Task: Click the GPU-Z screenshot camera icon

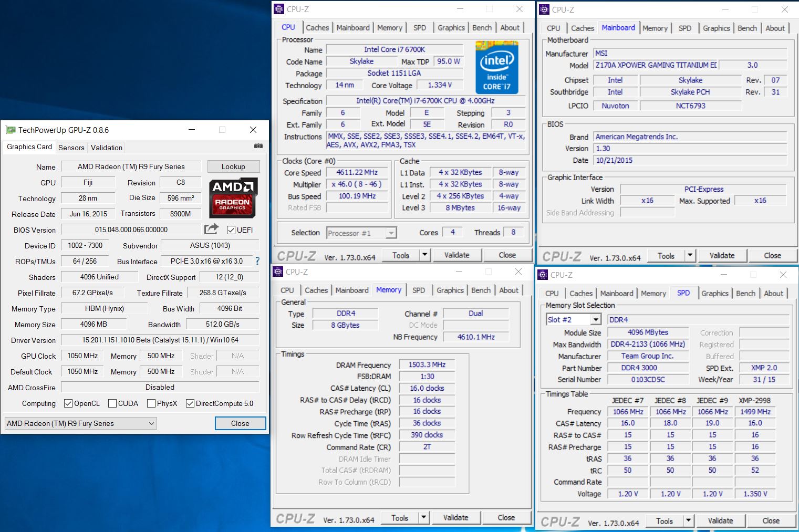Action: click(x=258, y=146)
